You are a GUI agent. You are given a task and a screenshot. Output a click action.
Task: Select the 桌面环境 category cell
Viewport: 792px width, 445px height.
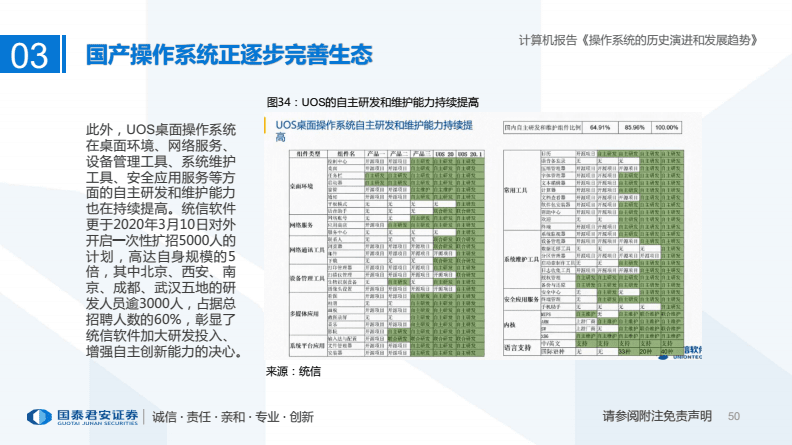(308, 186)
